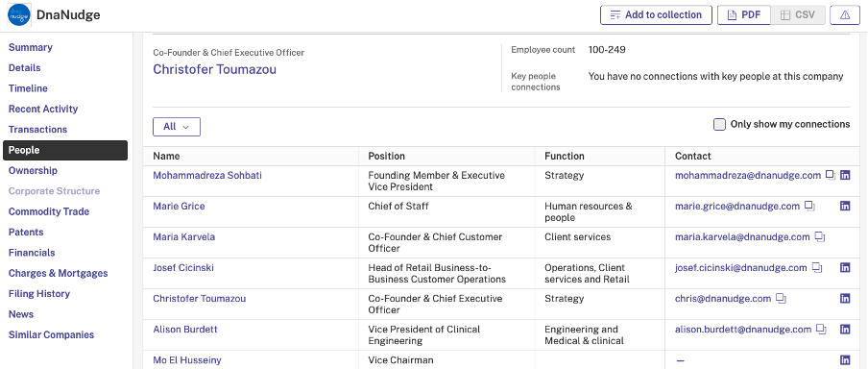Select Patents in the sidebar
The height and width of the screenshot is (369, 868).
pyautogui.click(x=26, y=233)
